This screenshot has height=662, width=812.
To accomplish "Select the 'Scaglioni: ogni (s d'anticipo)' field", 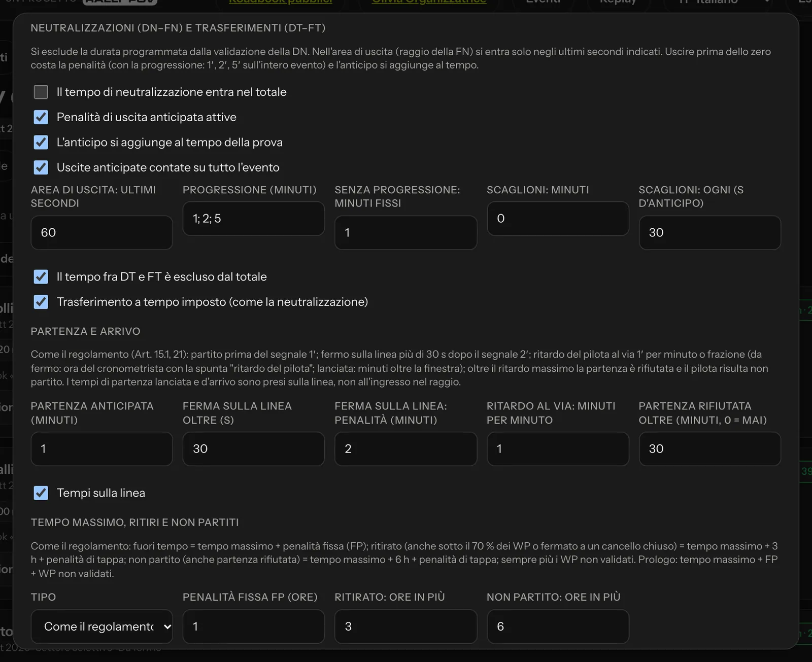I will coord(709,232).
